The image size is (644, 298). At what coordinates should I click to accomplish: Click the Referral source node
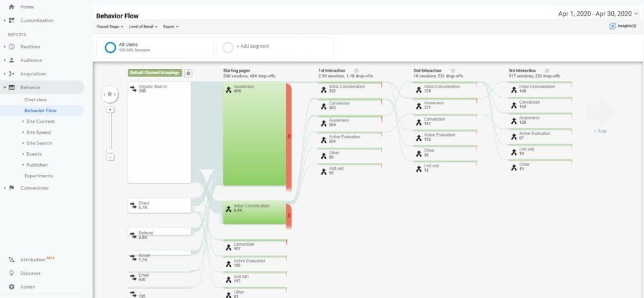[x=159, y=233]
